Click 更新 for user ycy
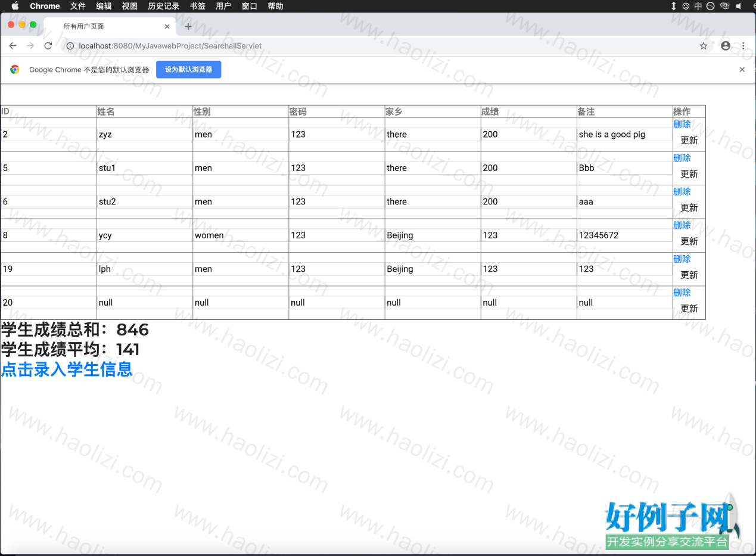Image resolution: width=756 pixels, height=556 pixels. tap(689, 241)
